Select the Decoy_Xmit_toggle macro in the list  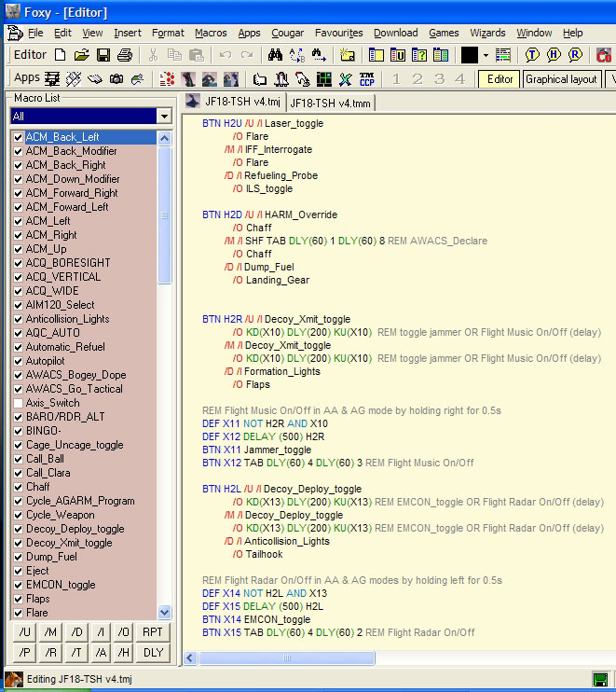click(69, 543)
